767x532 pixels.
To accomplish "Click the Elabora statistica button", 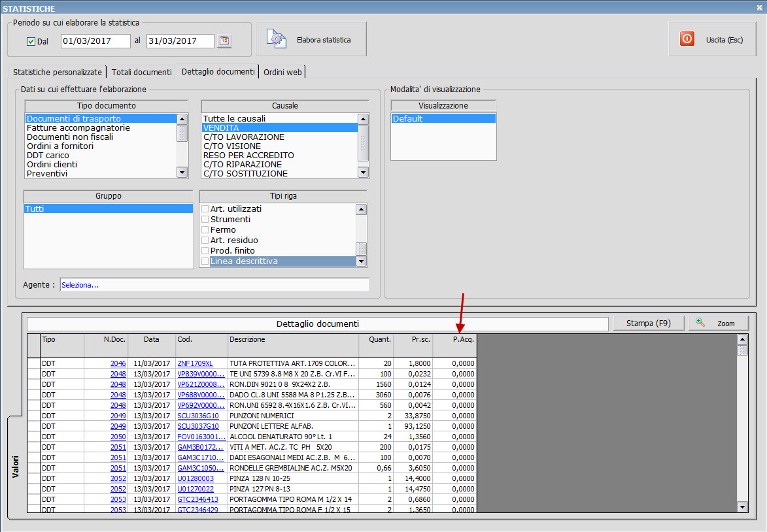I will [x=311, y=40].
